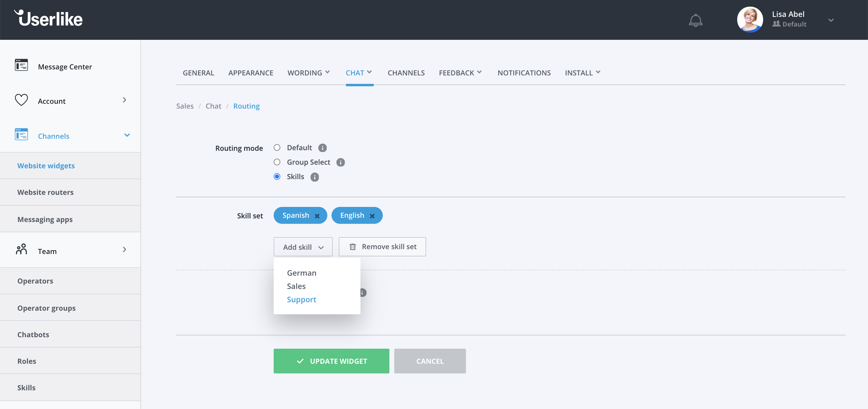Open the Operators page
The image size is (868, 409).
tap(70, 281)
